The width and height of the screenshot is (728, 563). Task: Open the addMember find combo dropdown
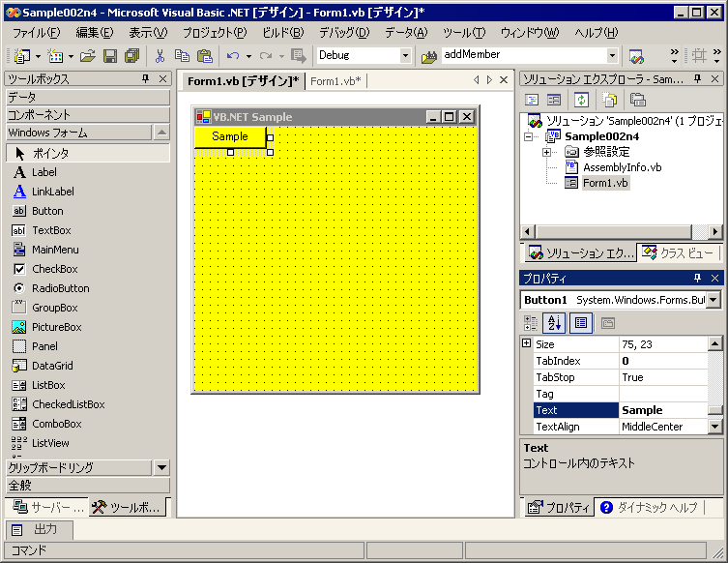pos(612,56)
